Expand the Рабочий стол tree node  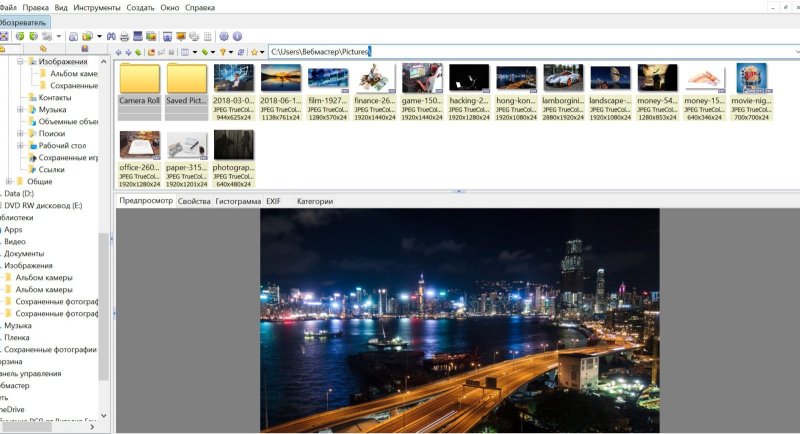20,145
